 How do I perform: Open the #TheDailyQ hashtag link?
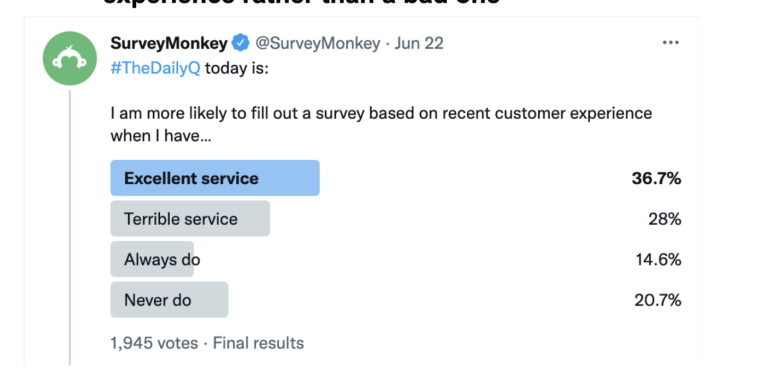[155, 68]
